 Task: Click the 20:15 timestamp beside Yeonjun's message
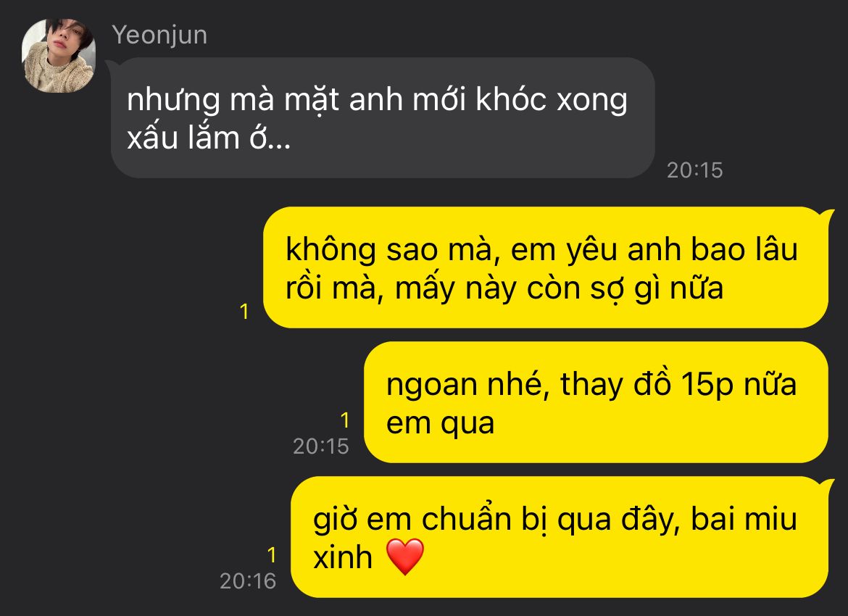coord(694,170)
